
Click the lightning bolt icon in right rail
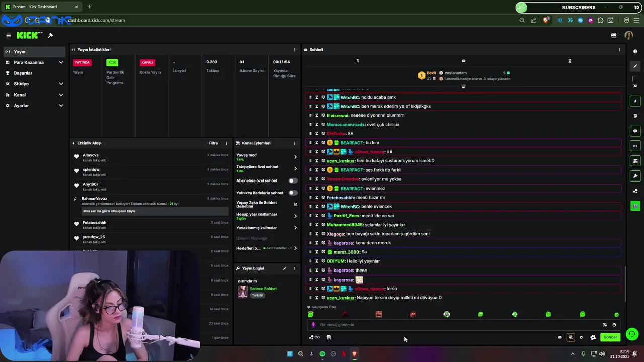click(635, 101)
